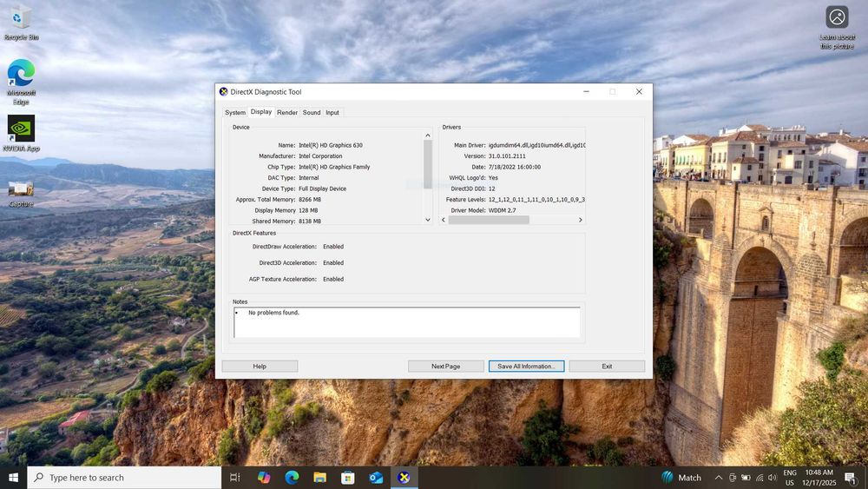Switch to the Input tab

pyautogui.click(x=332, y=112)
